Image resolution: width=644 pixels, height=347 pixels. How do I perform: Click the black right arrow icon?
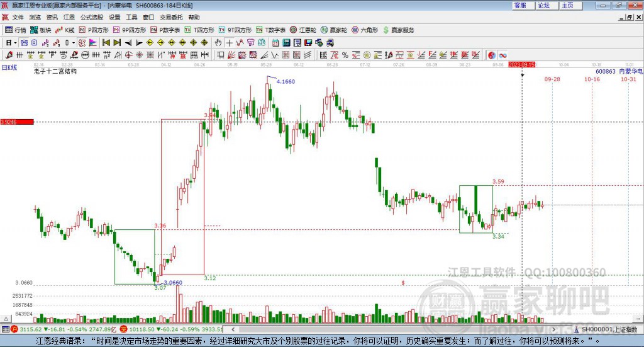[139, 43]
